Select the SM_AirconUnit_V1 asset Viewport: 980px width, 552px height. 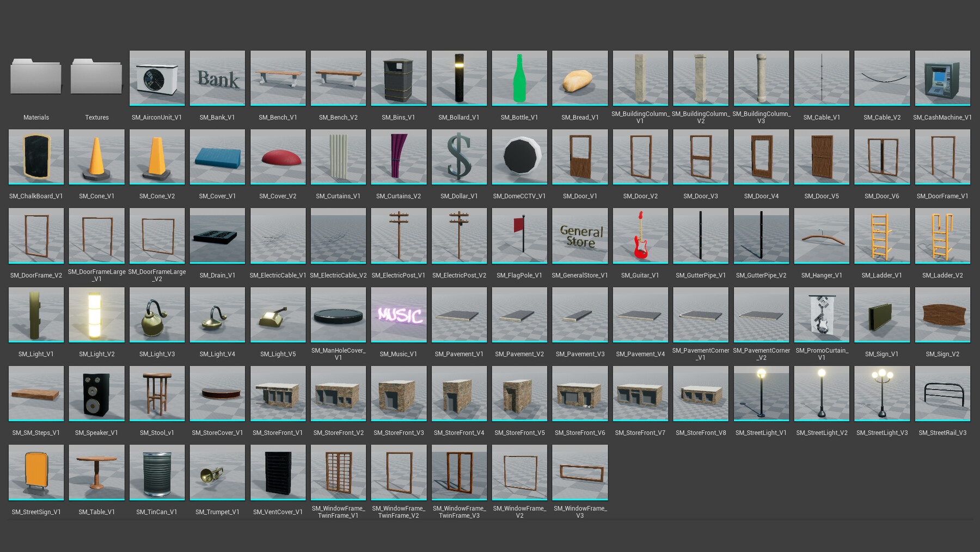coord(157,78)
